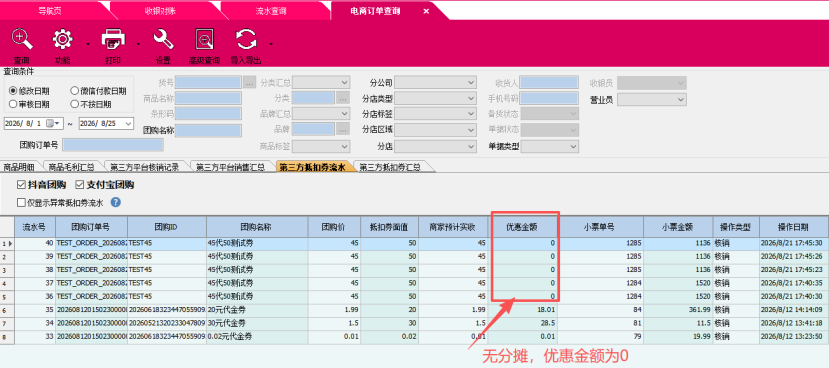Click the 手机号码 input field
829x368 pixels.
tap(550, 98)
